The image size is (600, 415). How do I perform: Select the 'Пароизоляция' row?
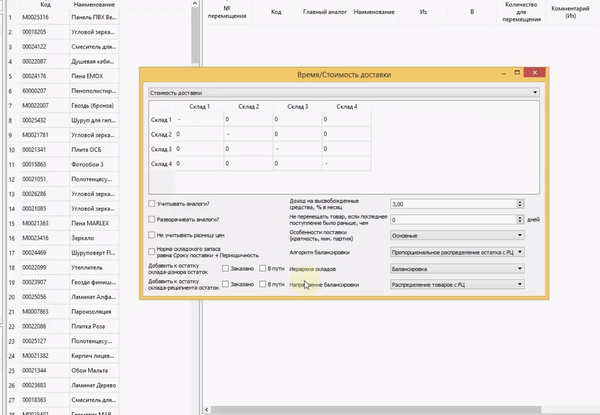click(x=63, y=312)
